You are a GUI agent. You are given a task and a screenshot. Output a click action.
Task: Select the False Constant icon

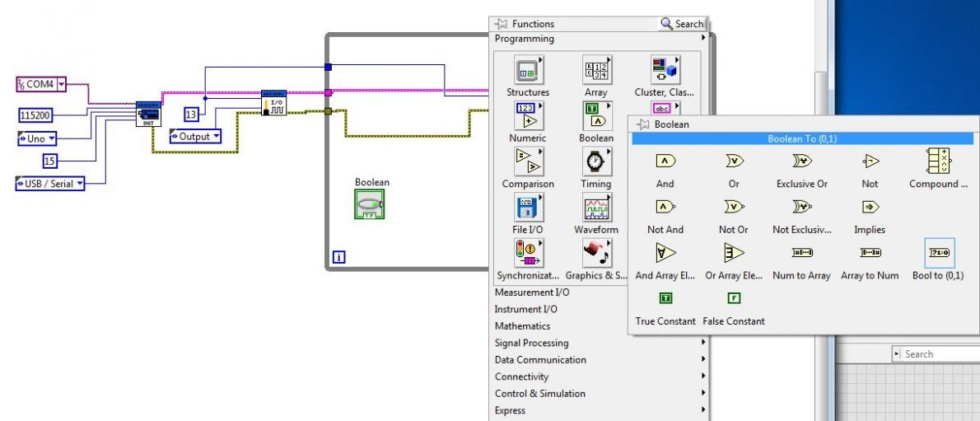click(x=734, y=299)
